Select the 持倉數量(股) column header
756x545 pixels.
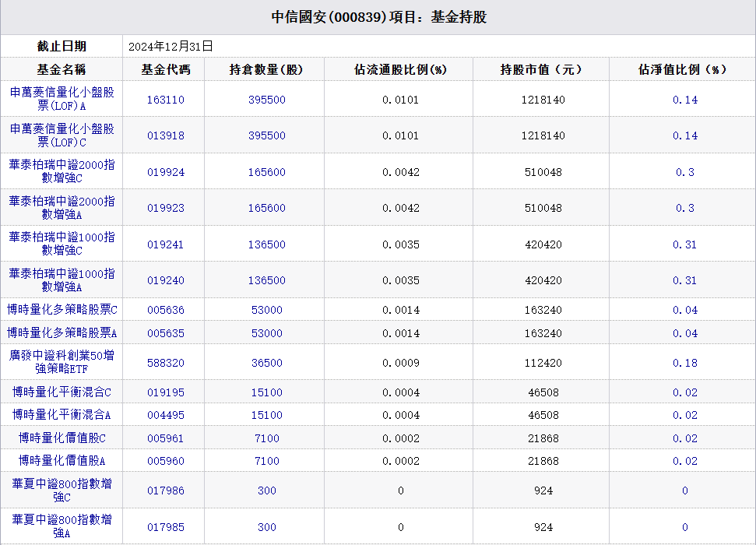point(266,69)
